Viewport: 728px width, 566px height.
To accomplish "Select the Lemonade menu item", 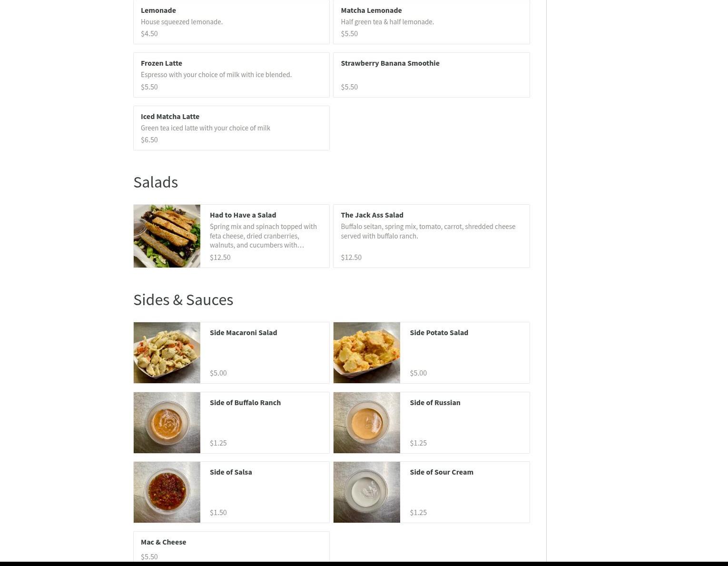I will [x=231, y=22].
